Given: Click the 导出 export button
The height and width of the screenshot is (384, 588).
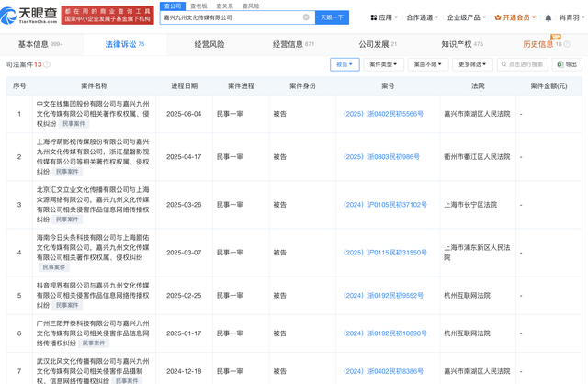Looking at the screenshot, I should pos(567,64).
